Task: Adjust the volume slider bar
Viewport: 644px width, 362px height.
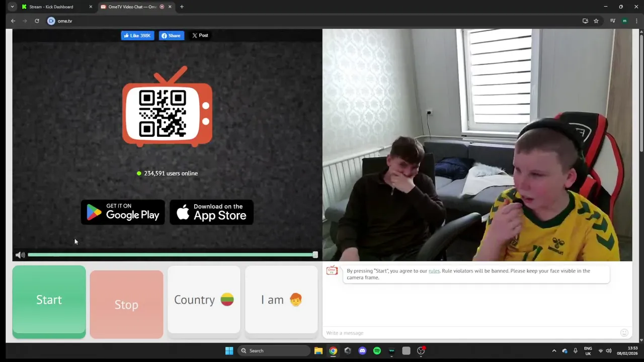Action: tap(171, 255)
